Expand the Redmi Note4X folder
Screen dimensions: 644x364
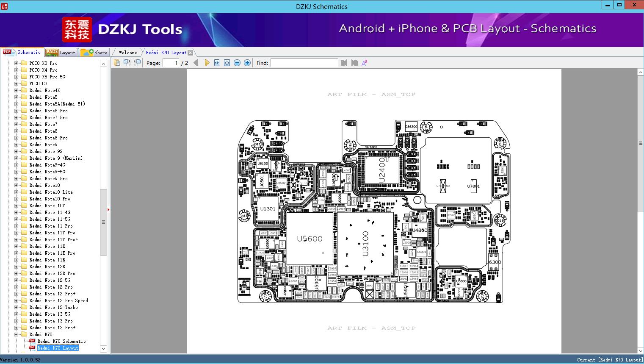tap(16, 90)
